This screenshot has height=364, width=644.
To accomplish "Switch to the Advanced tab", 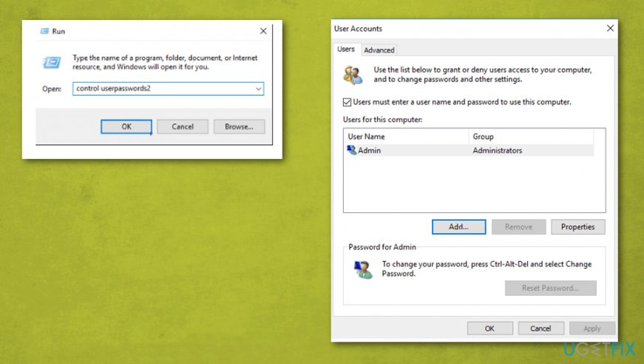I will (379, 50).
